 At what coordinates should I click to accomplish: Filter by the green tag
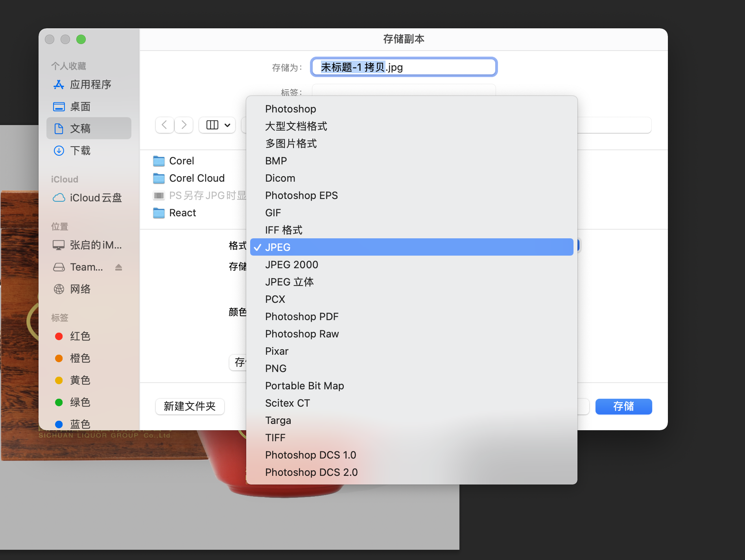(59, 402)
